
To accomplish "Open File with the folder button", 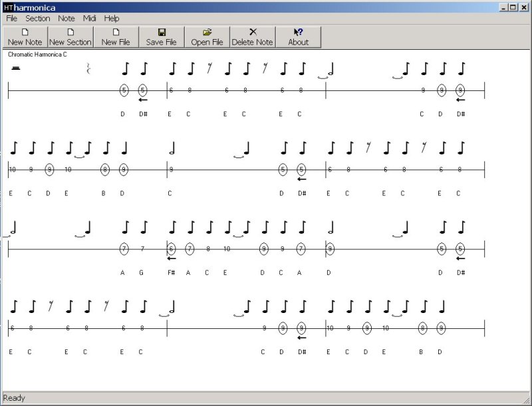I will [207, 37].
